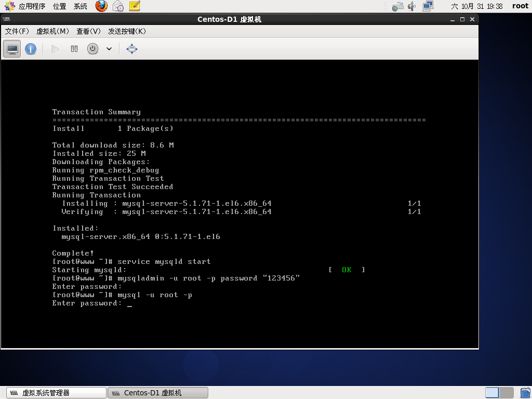Open network connection tray icon
This screenshot has width=532, height=399.
428,6
